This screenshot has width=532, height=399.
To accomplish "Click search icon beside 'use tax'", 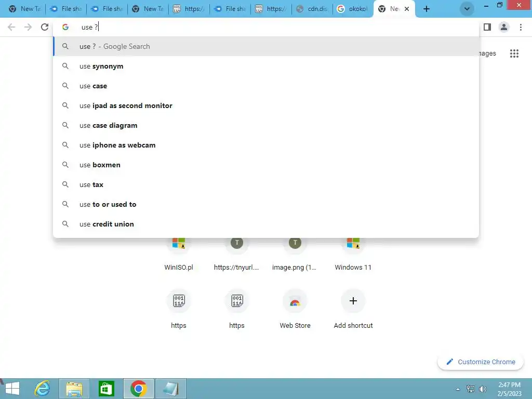I will point(65,184).
